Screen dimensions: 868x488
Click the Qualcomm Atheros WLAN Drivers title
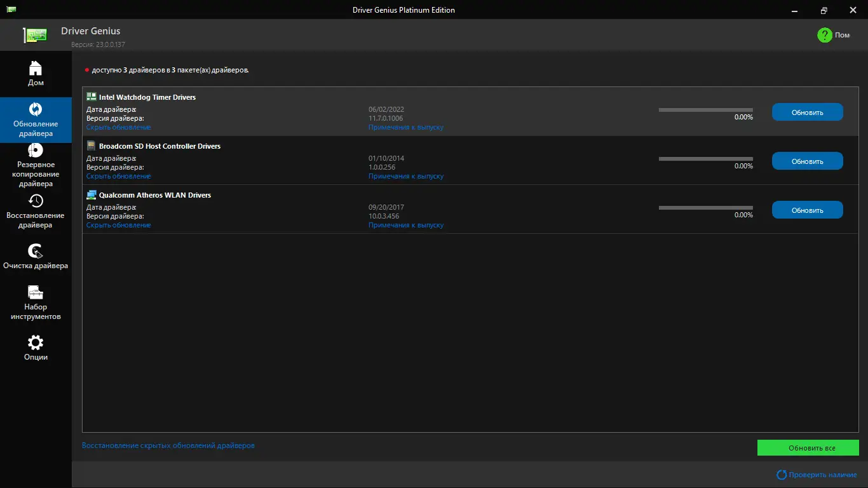tap(155, 195)
